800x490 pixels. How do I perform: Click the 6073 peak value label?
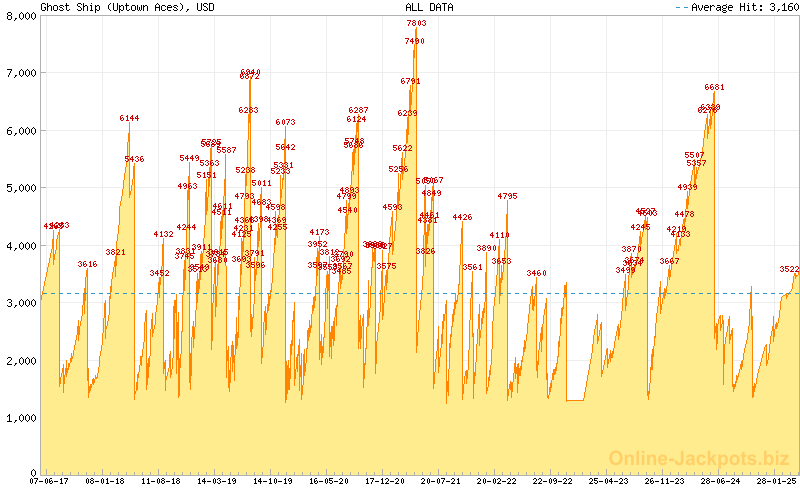(285, 122)
